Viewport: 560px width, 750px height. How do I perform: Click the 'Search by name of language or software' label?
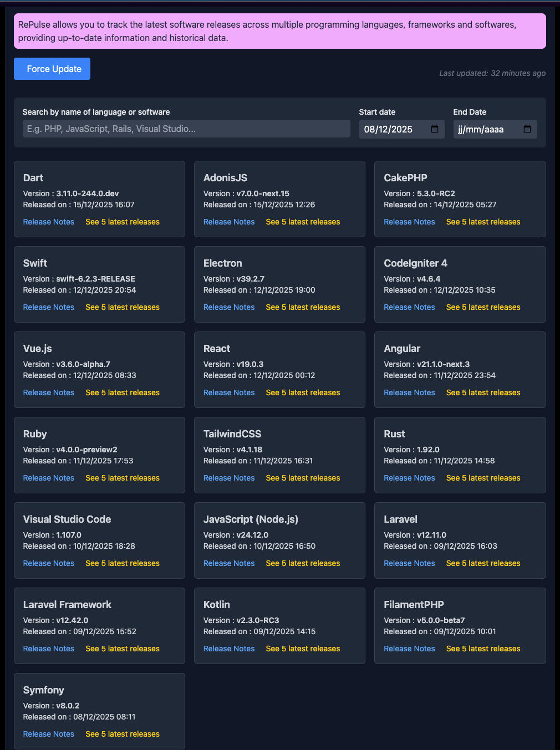96,112
